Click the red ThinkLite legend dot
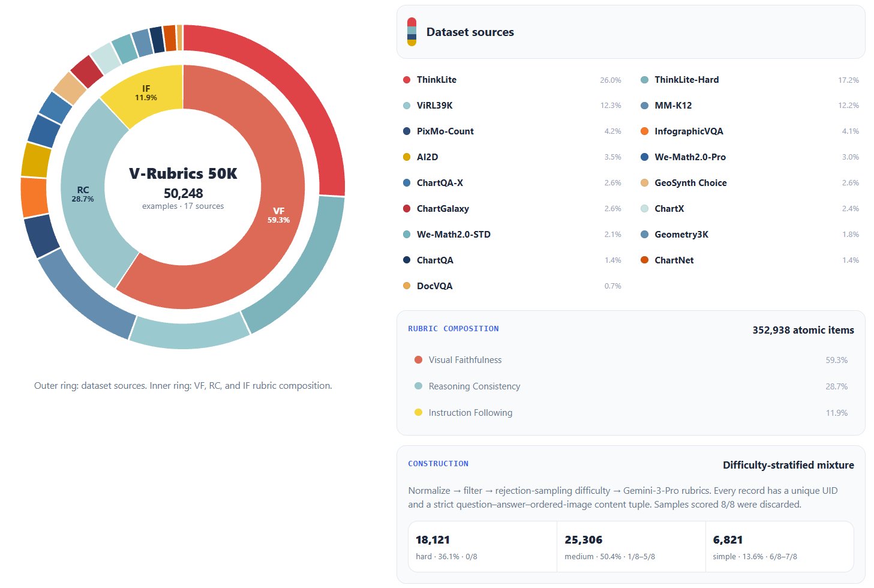Image resolution: width=874 pixels, height=588 pixels. click(407, 80)
